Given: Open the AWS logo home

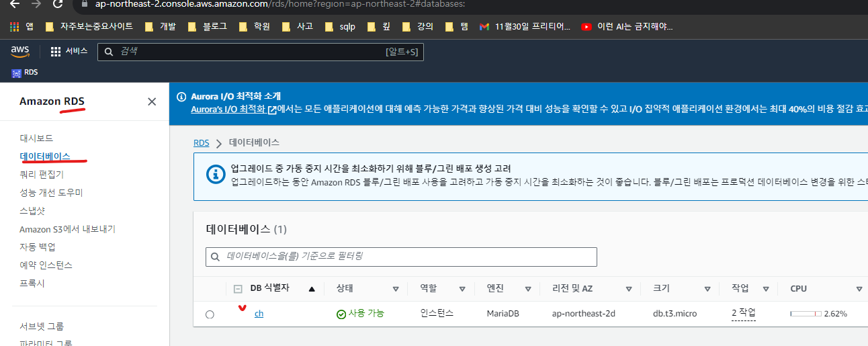Looking at the screenshot, I should 20,52.
